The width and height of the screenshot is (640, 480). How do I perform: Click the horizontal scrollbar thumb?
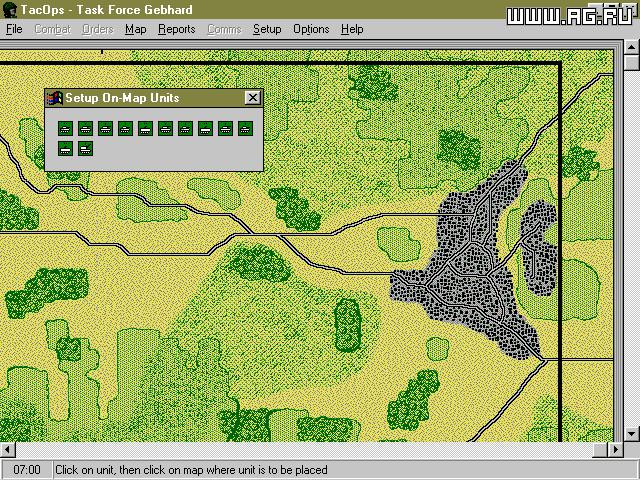600,450
